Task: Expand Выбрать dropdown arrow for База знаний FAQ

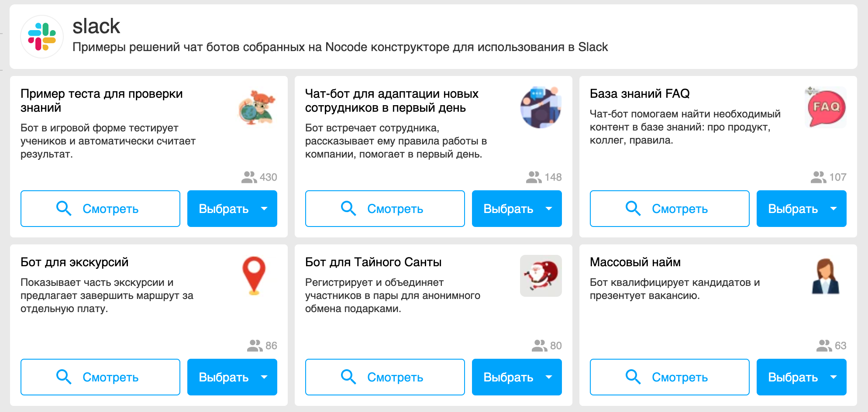Action: click(x=834, y=209)
